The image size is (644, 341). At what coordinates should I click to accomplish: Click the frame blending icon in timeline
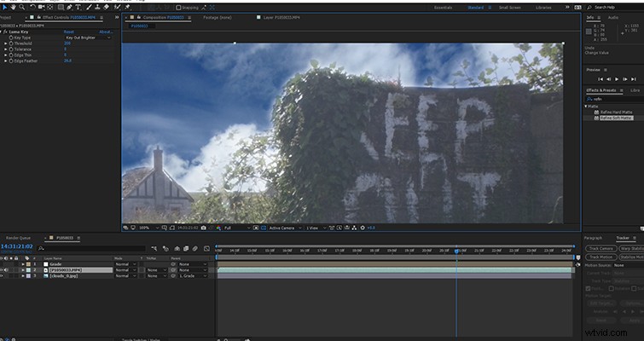tap(186, 249)
